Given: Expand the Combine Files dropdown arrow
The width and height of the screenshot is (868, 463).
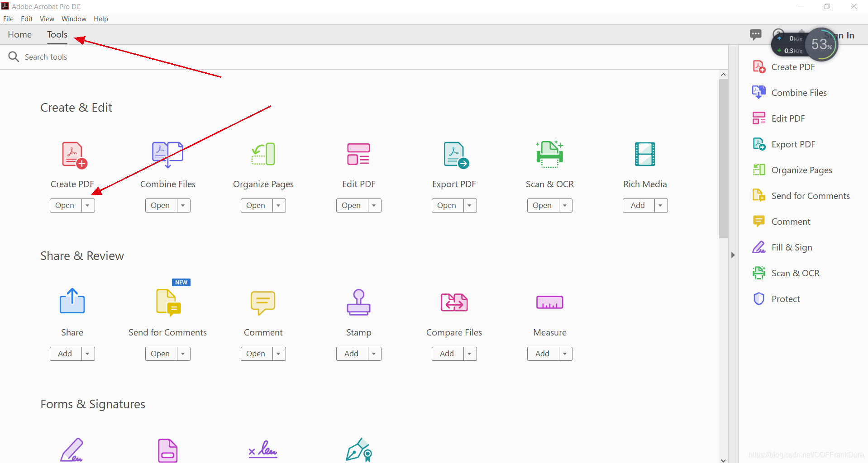Looking at the screenshot, I should [x=183, y=205].
